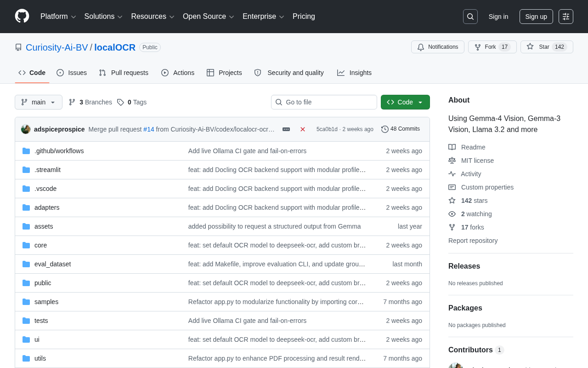Viewport: 588px width, 368px height.
Task: Fork the repository with Fork button
Action: [492, 47]
